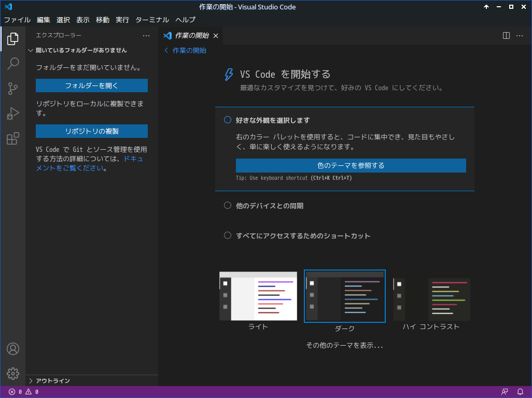The height and width of the screenshot is (398, 532).
Task: Open the Source Control view icon
Action: tap(12, 89)
